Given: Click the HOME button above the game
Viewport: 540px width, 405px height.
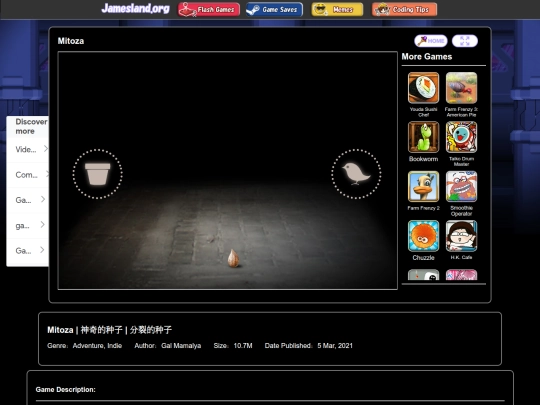Looking at the screenshot, I should 431,41.
